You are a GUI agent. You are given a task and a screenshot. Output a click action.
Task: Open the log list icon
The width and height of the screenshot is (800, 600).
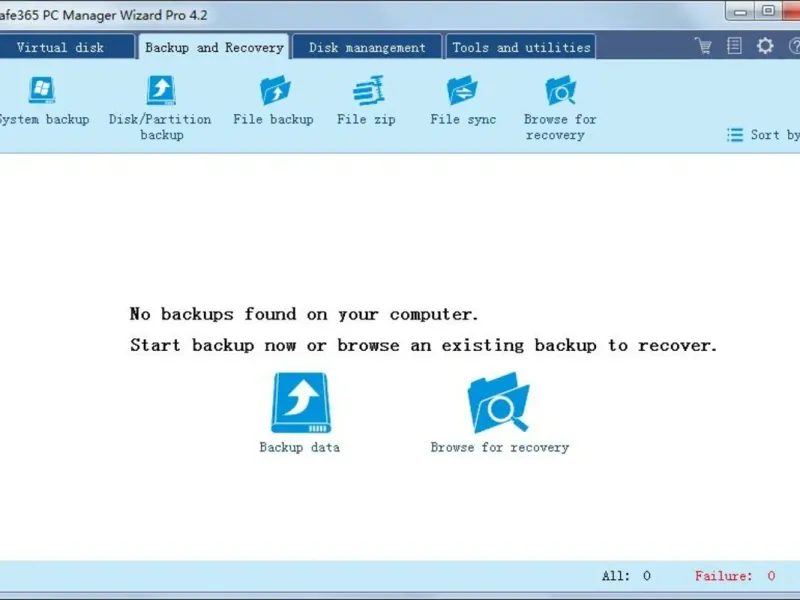point(734,46)
